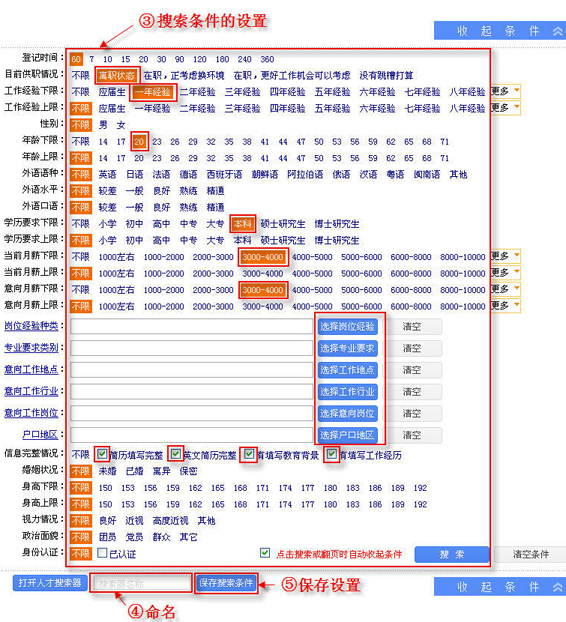The width and height of the screenshot is (566, 622).
Task: Click the blue 搜索 button
Action: coord(452,554)
